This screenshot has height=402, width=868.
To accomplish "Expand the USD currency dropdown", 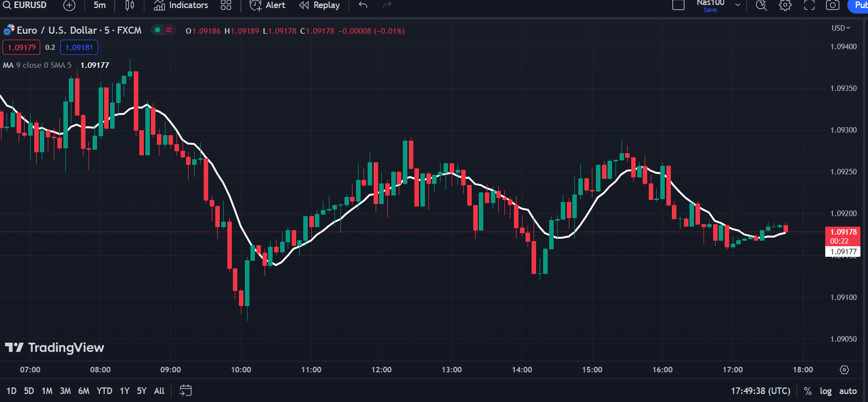I will [x=840, y=28].
